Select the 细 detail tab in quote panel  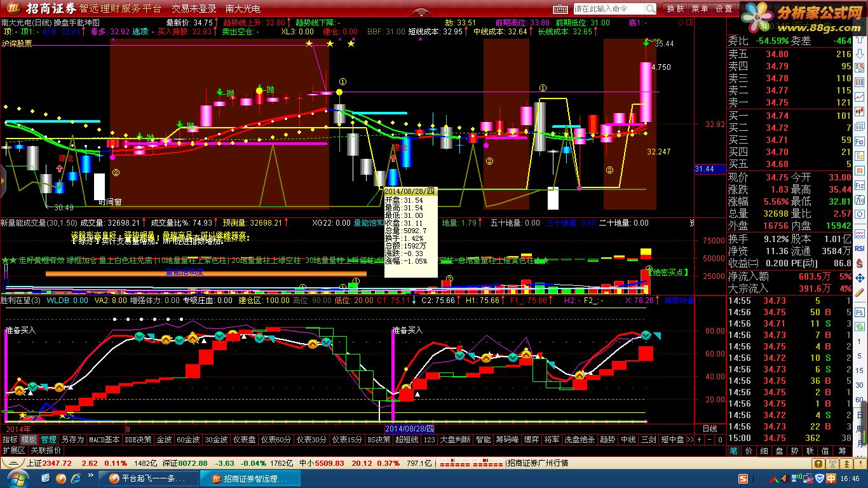point(764,451)
